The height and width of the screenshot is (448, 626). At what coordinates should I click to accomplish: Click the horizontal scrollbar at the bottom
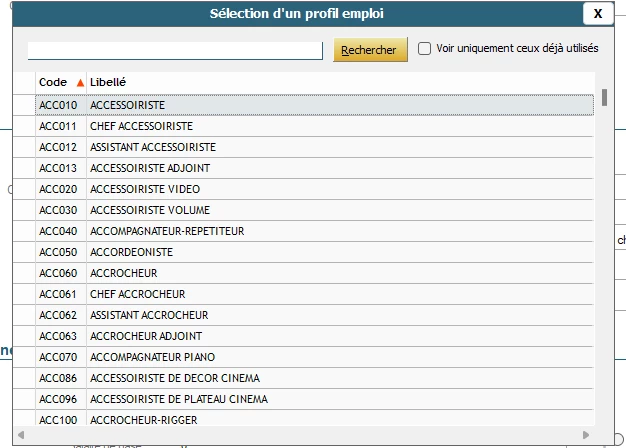coord(300,437)
